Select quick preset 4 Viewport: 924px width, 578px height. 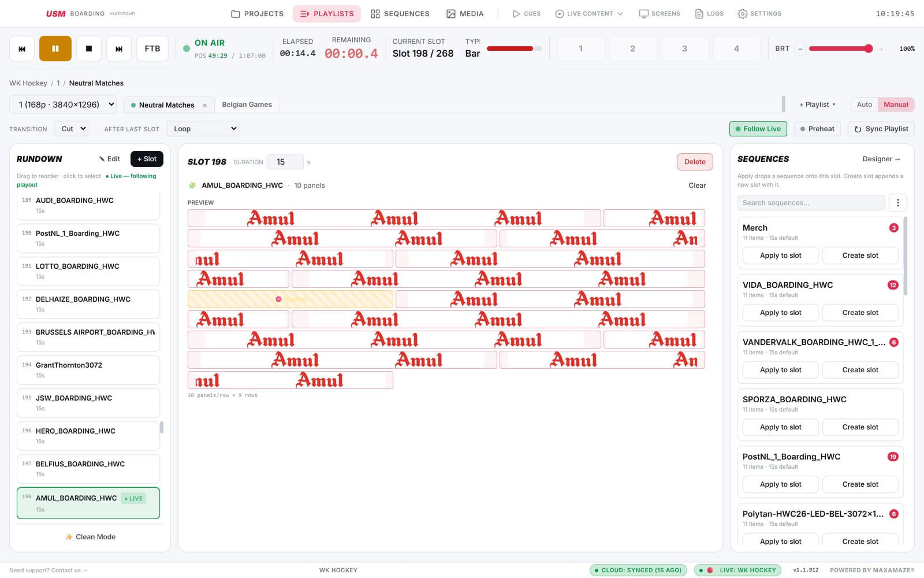(736, 49)
